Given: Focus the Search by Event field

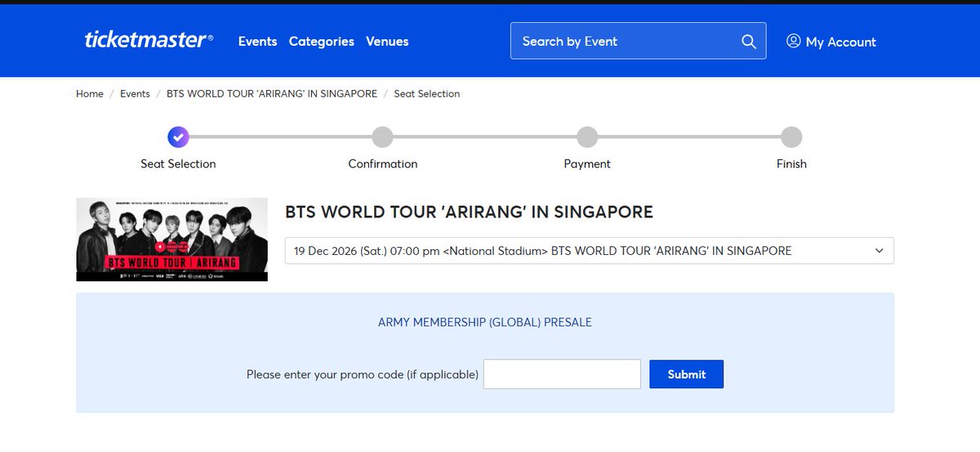Looking at the screenshot, I should (639, 41).
